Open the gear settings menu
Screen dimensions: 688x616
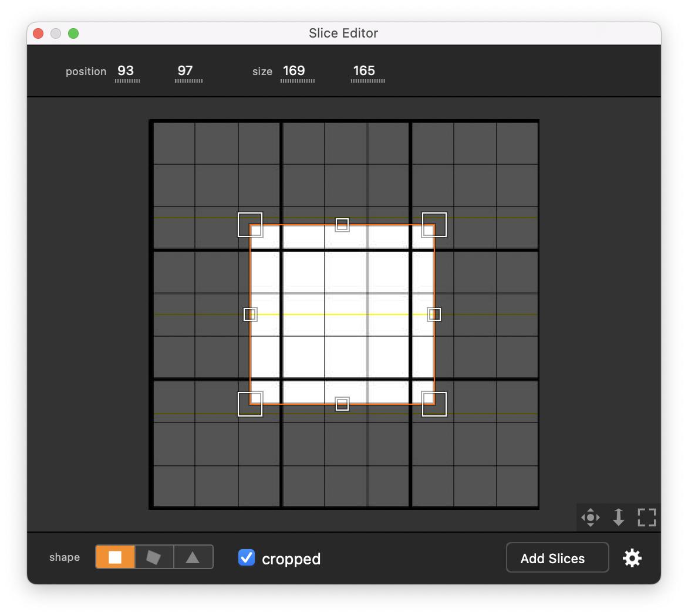pos(632,559)
